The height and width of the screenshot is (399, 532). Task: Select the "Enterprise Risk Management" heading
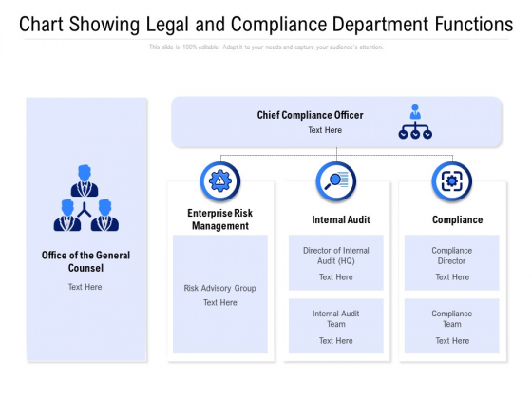pos(220,219)
